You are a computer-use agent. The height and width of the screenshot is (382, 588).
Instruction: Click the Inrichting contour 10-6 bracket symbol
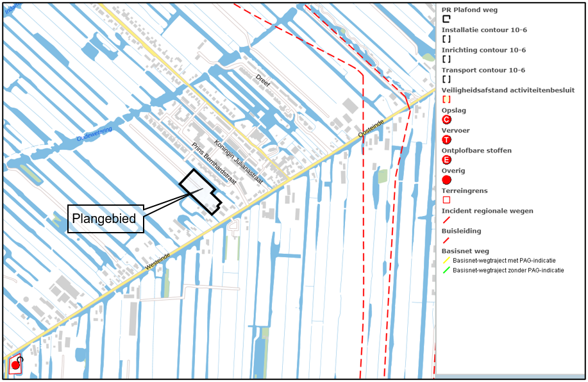[x=446, y=59]
